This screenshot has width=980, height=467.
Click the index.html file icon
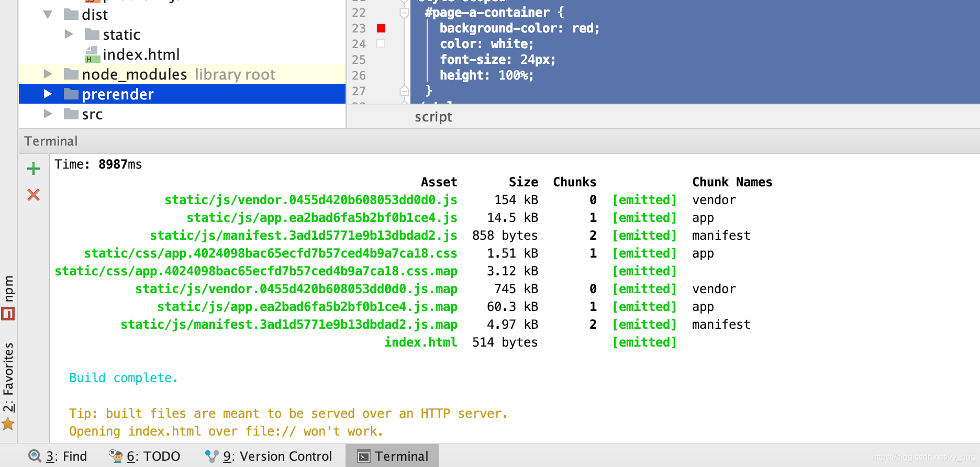click(x=92, y=54)
